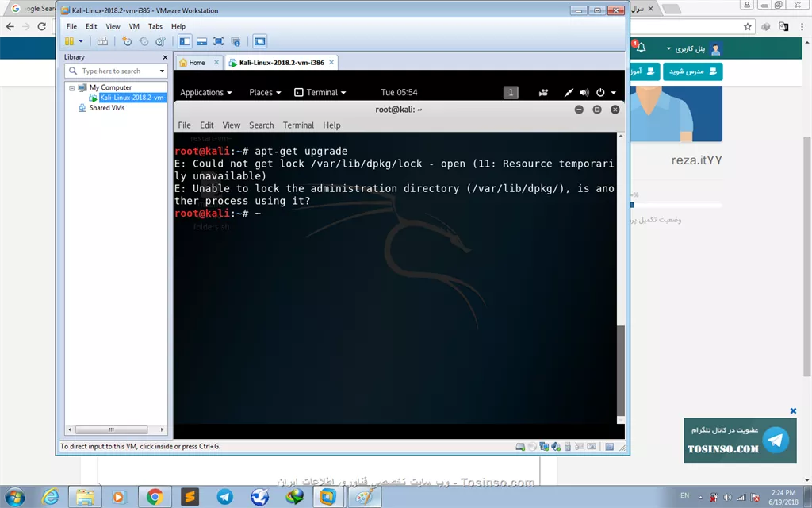Click the Kali power icon

[600, 92]
